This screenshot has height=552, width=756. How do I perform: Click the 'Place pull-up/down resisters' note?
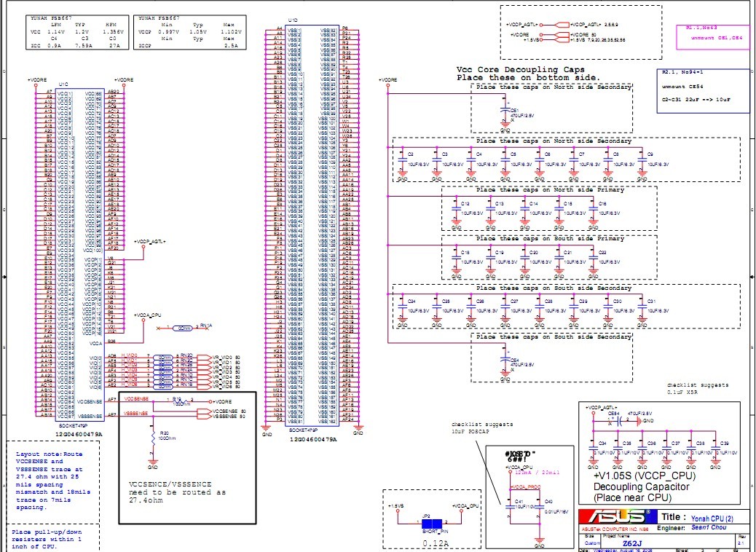coord(47,540)
